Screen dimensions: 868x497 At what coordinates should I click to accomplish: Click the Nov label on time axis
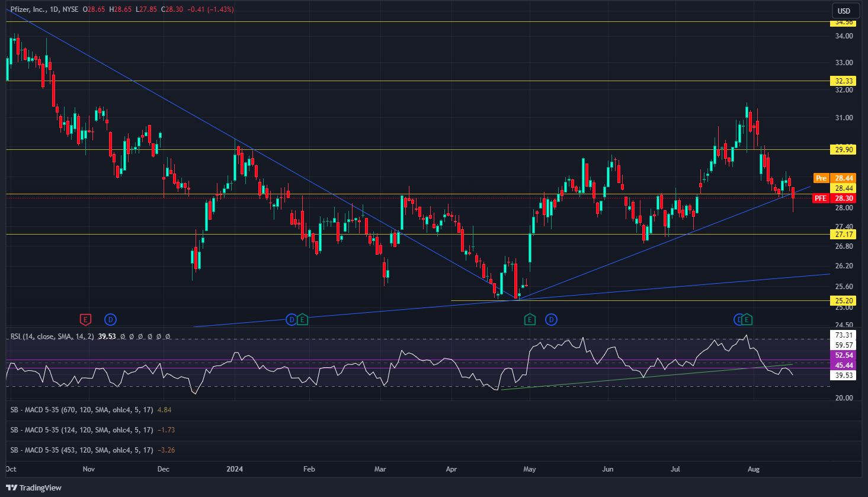pyautogui.click(x=89, y=469)
